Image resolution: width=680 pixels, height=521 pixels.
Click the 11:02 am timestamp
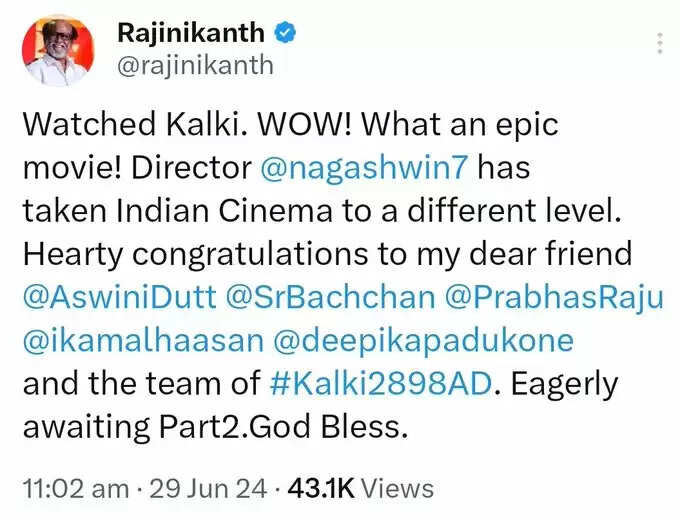coord(75,489)
